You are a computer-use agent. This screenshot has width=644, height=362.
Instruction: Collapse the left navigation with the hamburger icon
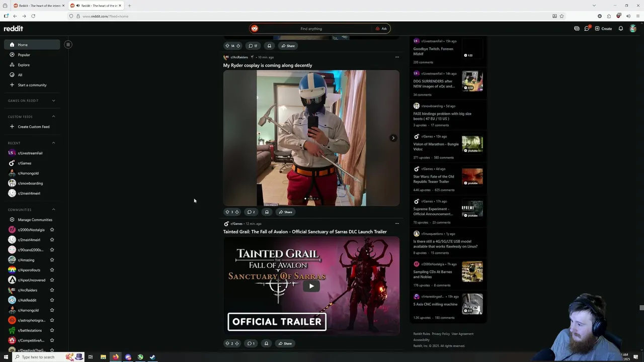pos(68,44)
